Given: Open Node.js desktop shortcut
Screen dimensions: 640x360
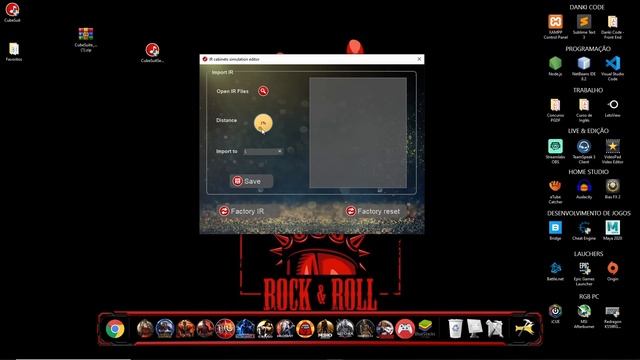Looking at the screenshot, I should [555, 66].
